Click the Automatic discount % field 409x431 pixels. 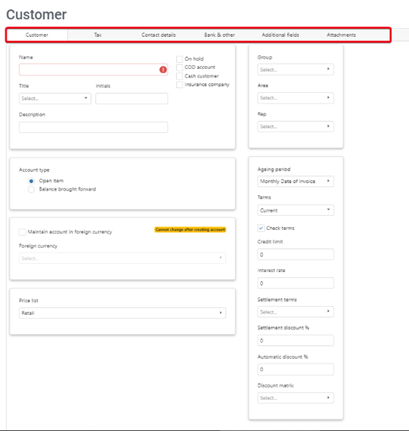coord(295,369)
